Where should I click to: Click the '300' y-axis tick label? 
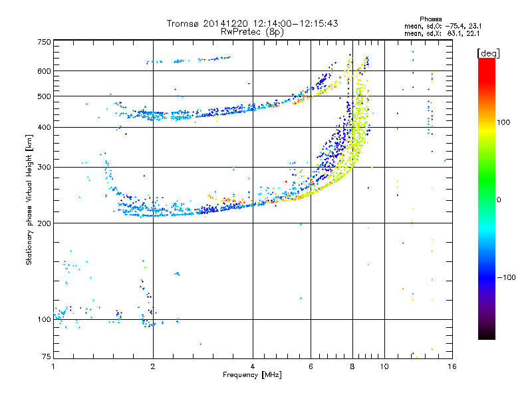click(44, 167)
